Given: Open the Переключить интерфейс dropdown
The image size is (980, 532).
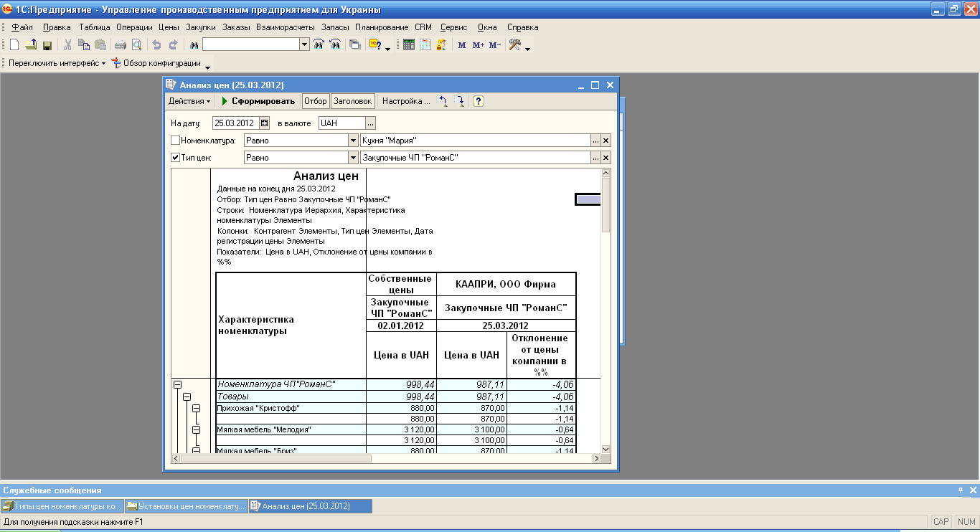Looking at the screenshot, I should pyautogui.click(x=57, y=63).
